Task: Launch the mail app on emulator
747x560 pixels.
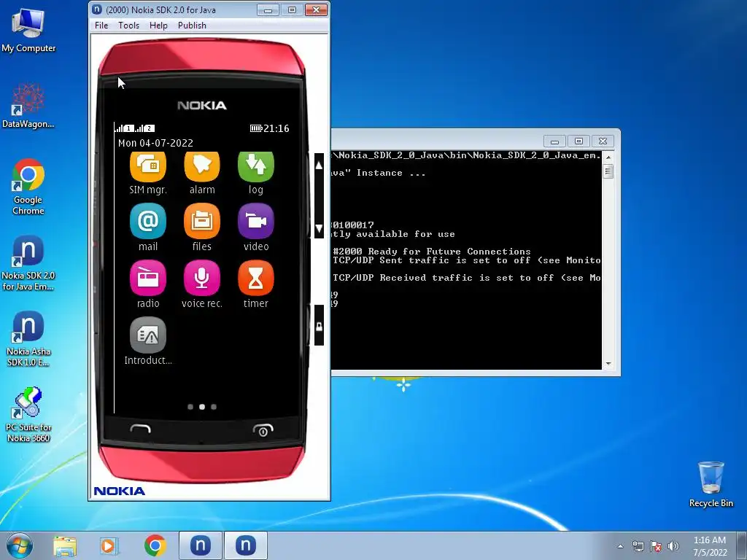Action: 147,221
